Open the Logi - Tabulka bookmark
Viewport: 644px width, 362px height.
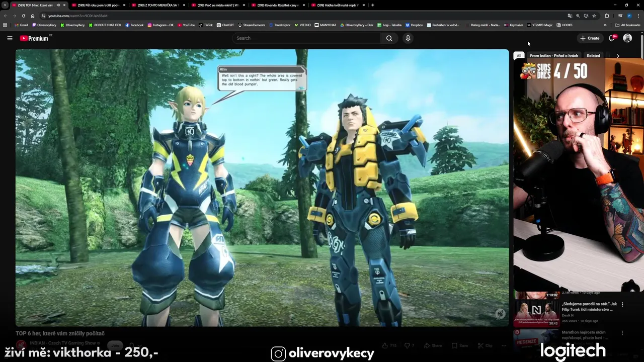point(390,25)
